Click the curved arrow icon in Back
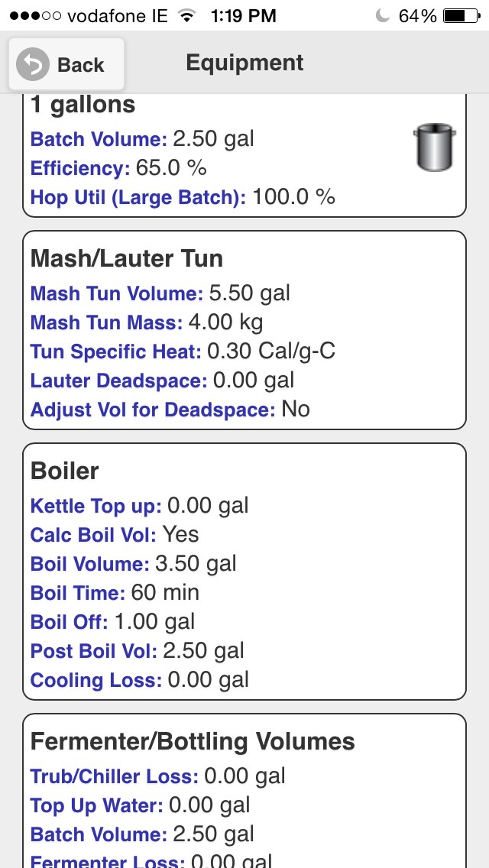 click(33, 65)
